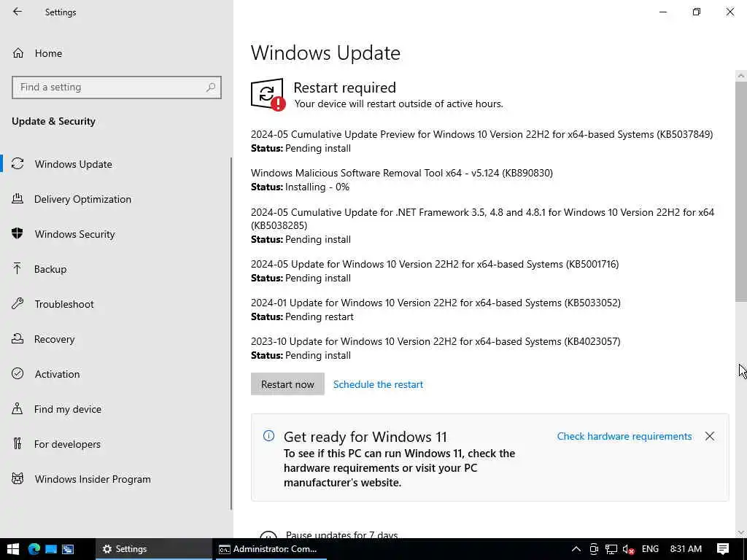Viewport: 747px width, 560px height.
Task: Click the Pause updates for 7 days option
Action: coord(341,534)
